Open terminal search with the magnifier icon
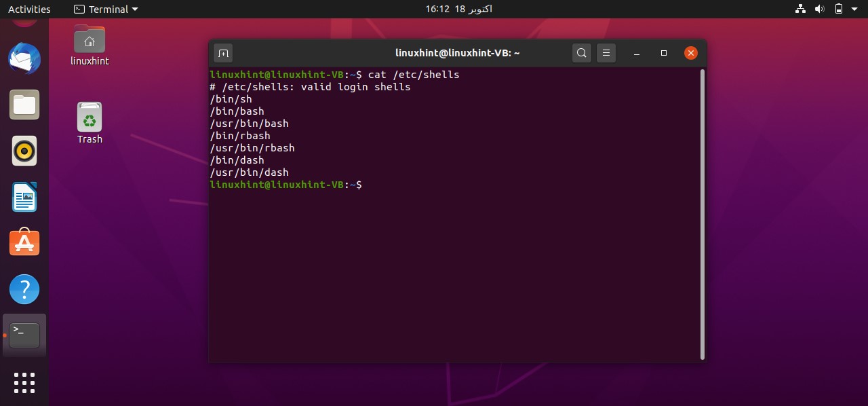 coord(581,52)
